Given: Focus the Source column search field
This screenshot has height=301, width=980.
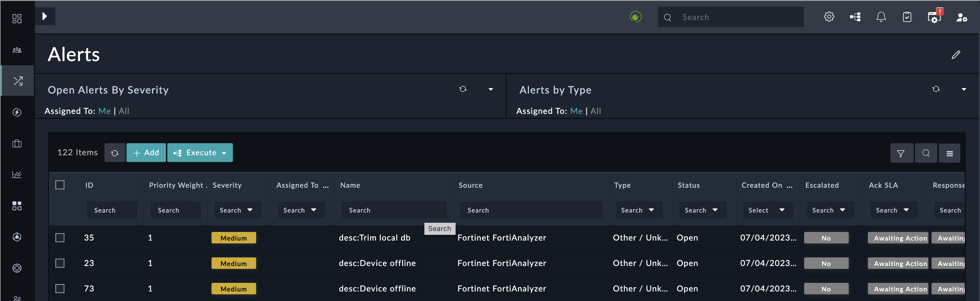Looking at the screenshot, I should point(531,210).
